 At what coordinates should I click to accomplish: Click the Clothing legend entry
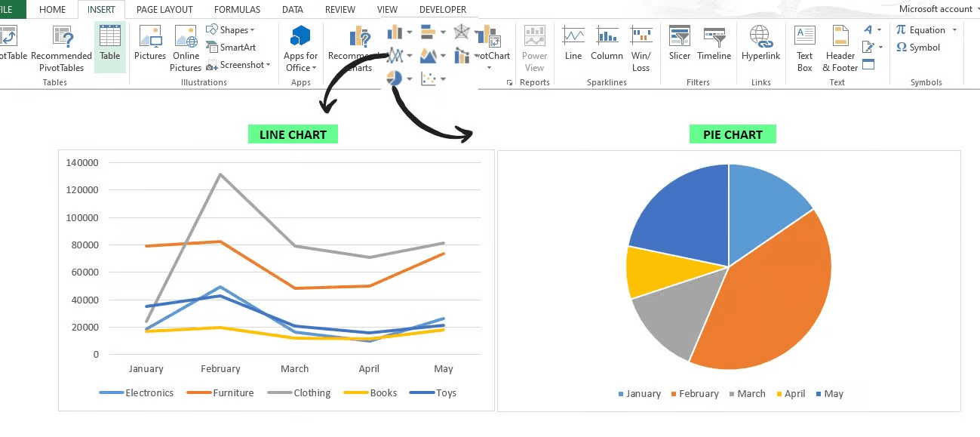(x=314, y=392)
